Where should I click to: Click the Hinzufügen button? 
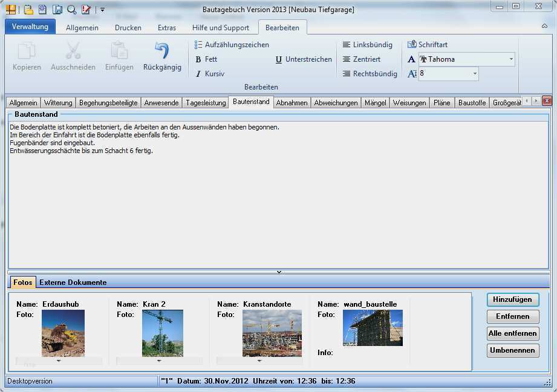[x=512, y=299]
